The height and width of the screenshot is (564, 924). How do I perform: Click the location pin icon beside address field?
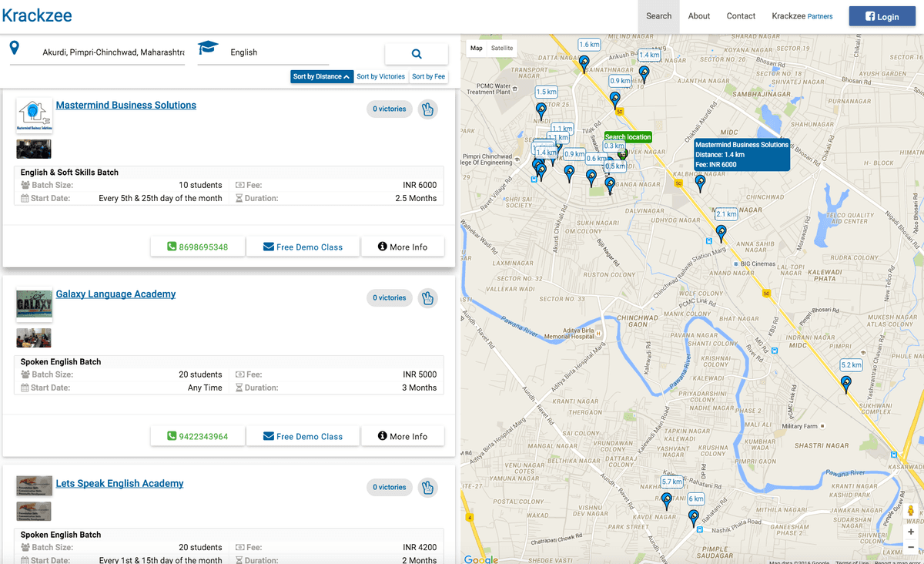pos(14,49)
